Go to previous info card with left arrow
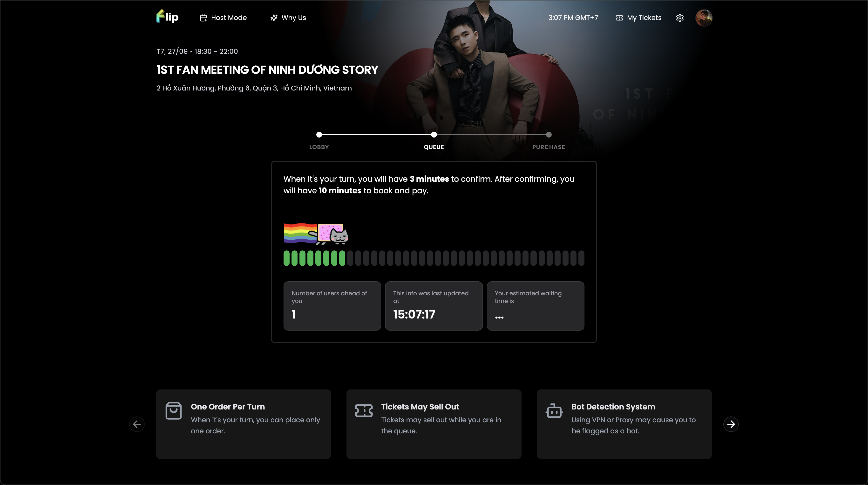Image resolution: width=868 pixels, height=485 pixels. [x=137, y=424]
